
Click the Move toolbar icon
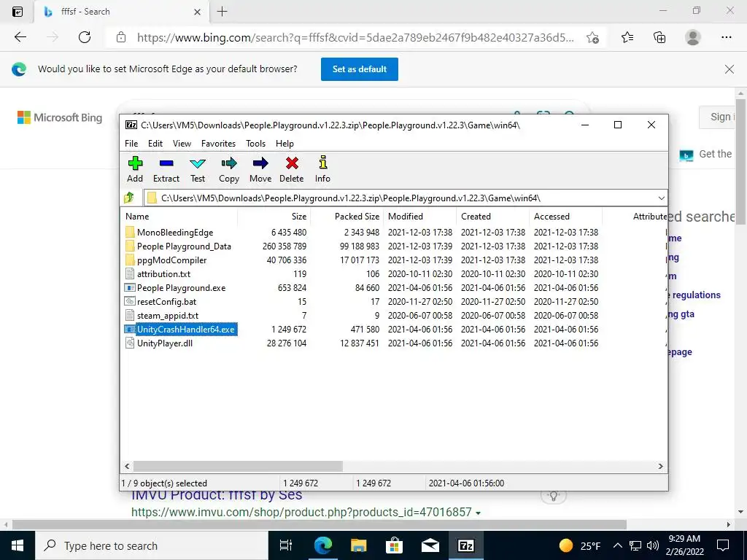pyautogui.click(x=260, y=163)
